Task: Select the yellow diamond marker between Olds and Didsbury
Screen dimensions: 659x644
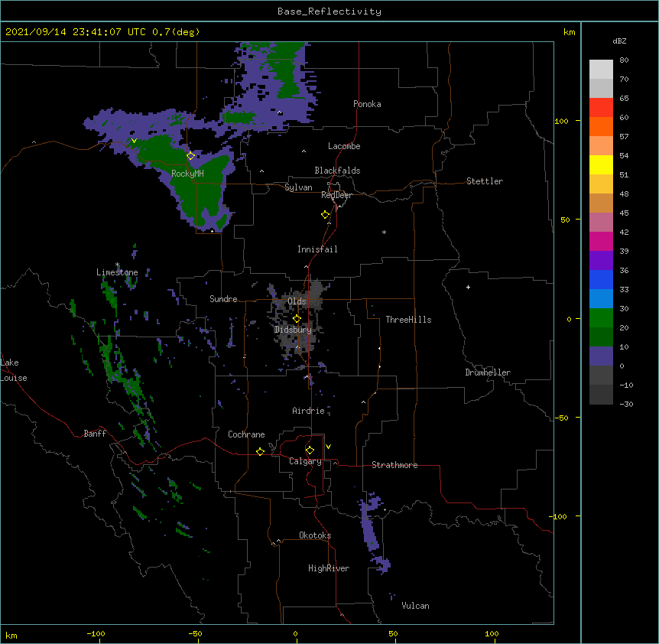Action: click(297, 319)
